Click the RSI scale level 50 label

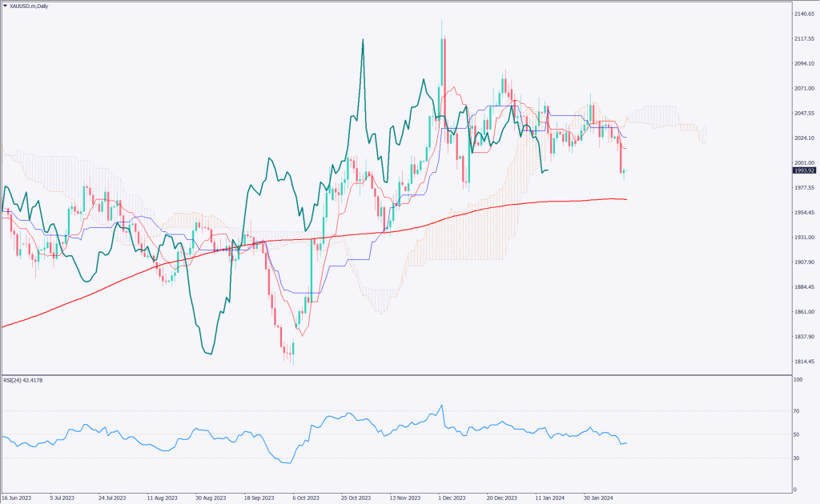(796, 434)
